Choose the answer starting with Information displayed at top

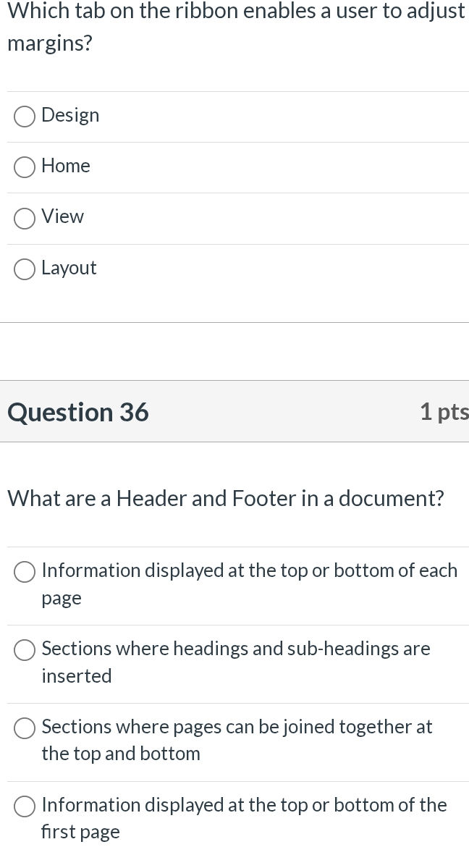click(25, 571)
